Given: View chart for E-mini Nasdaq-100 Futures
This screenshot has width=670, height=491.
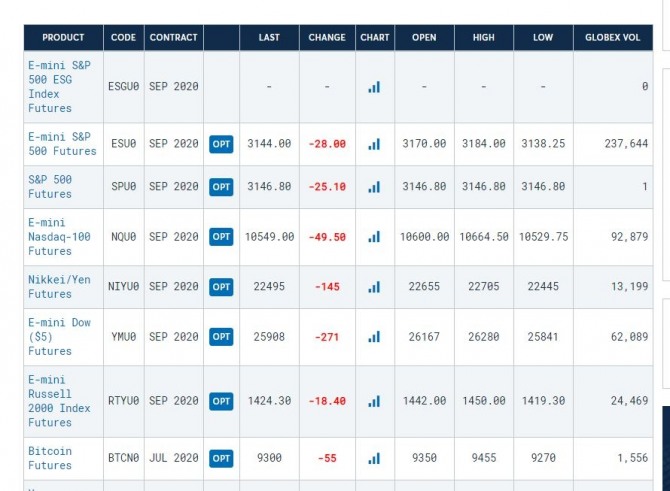Looking at the screenshot, I should click(x=374, y=237).
